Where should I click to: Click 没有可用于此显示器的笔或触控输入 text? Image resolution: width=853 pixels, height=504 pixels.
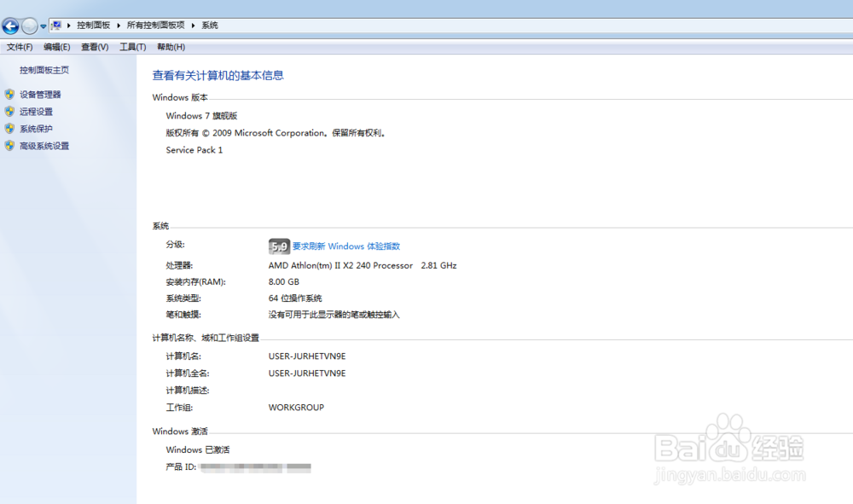(x=334, y=315)
